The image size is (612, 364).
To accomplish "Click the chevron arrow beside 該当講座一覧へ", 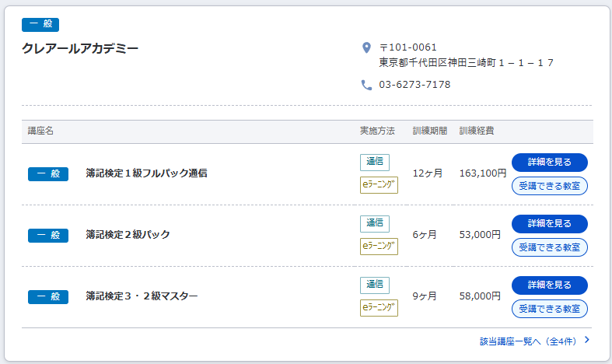I will pyautogui.click(x=586, y=340).
